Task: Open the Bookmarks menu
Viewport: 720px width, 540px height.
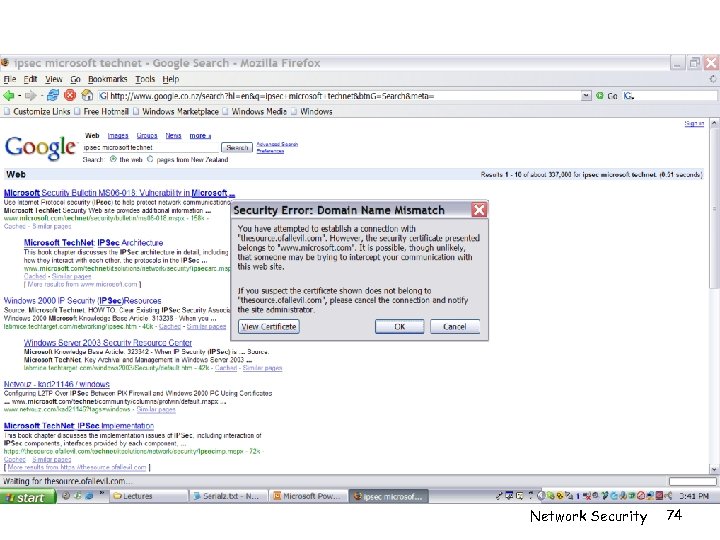Action: (107, 79)
